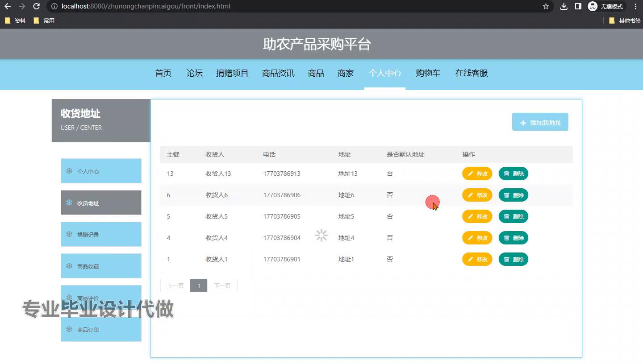Click 地址13 cell in table
Image resolution: width=643 pixels, height=364 pixels.
point(348,174)
